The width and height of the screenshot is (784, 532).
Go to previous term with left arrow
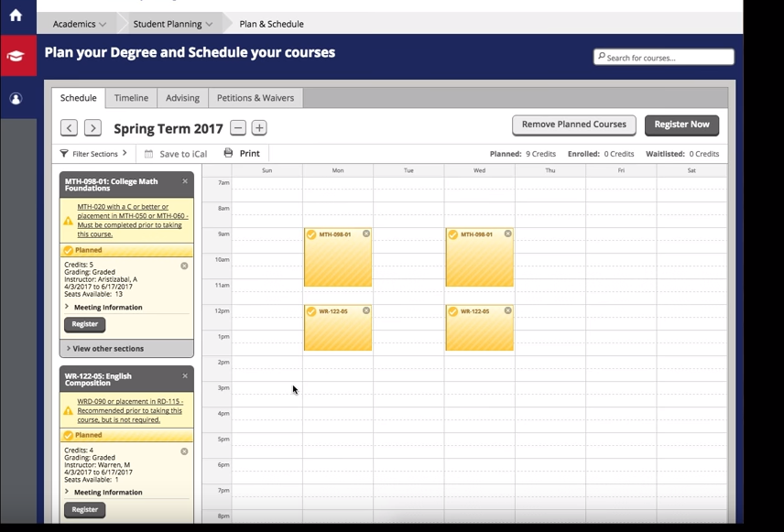point(69,128)
